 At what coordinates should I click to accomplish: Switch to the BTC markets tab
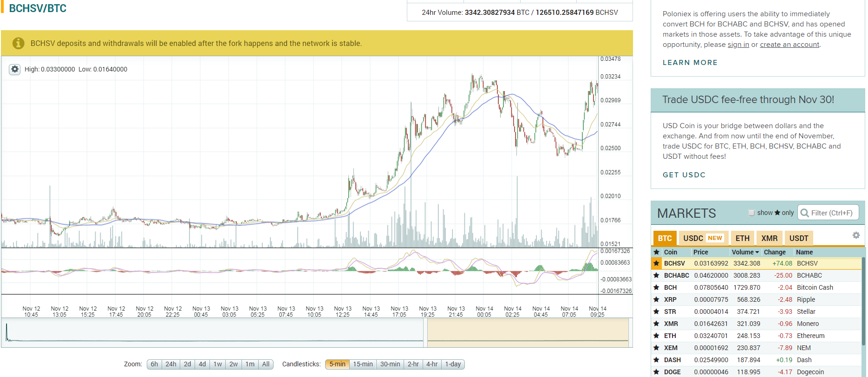click(665, 238)
